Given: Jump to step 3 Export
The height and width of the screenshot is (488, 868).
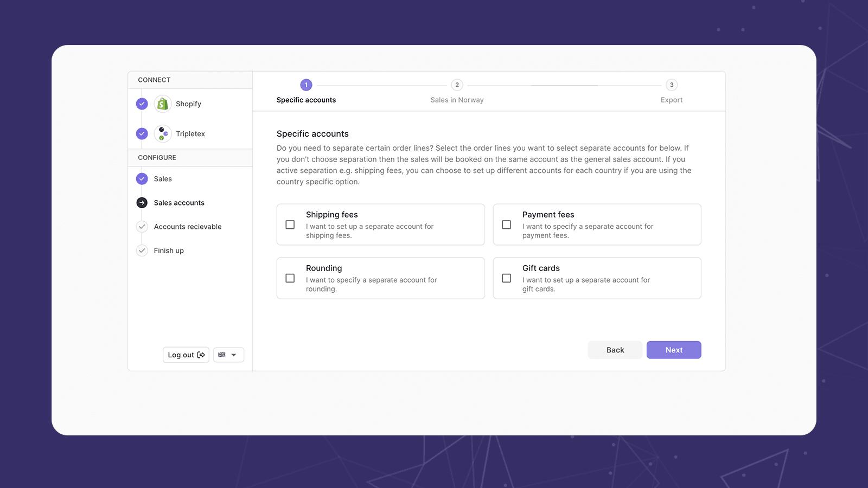Looking at the screenshot, I should pyautogui.click(x=672, y=85).
